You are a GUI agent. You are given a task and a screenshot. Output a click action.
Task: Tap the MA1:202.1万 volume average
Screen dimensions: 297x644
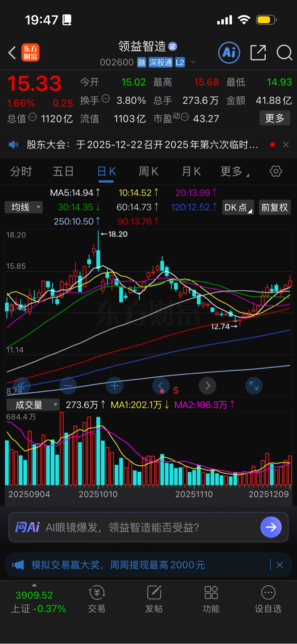pos(140,405)
